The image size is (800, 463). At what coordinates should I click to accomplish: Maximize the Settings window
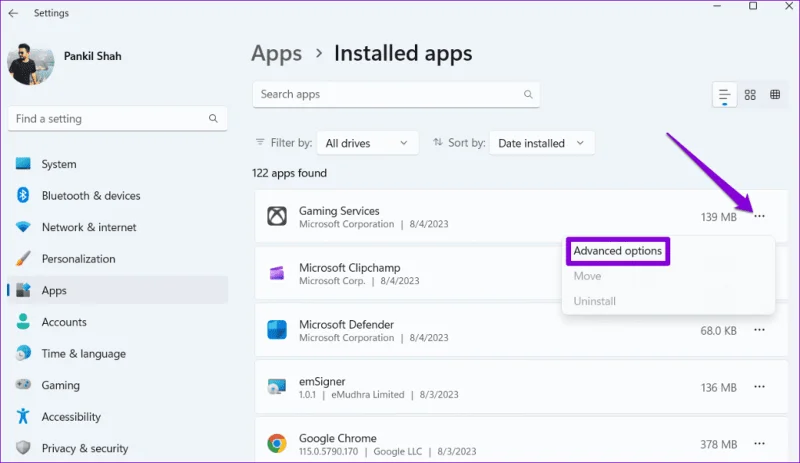[753, 6]
